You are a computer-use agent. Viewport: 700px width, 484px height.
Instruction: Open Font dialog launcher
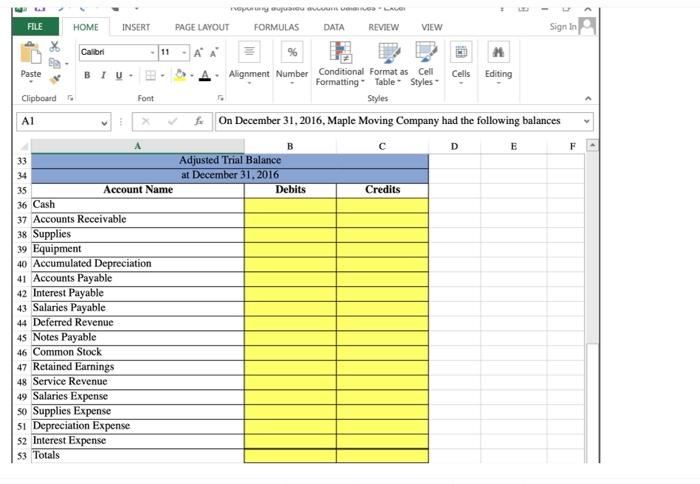(221, 98)
